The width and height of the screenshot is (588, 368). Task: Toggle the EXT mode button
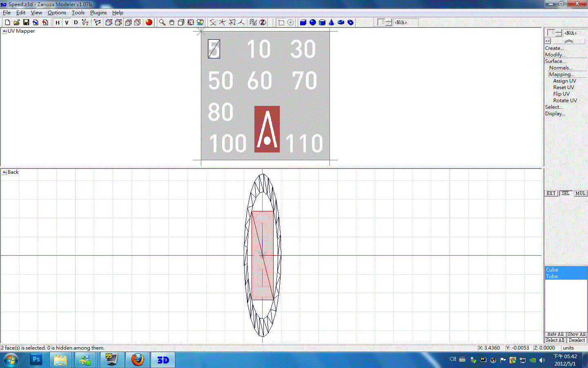click(x=551, y=193)
